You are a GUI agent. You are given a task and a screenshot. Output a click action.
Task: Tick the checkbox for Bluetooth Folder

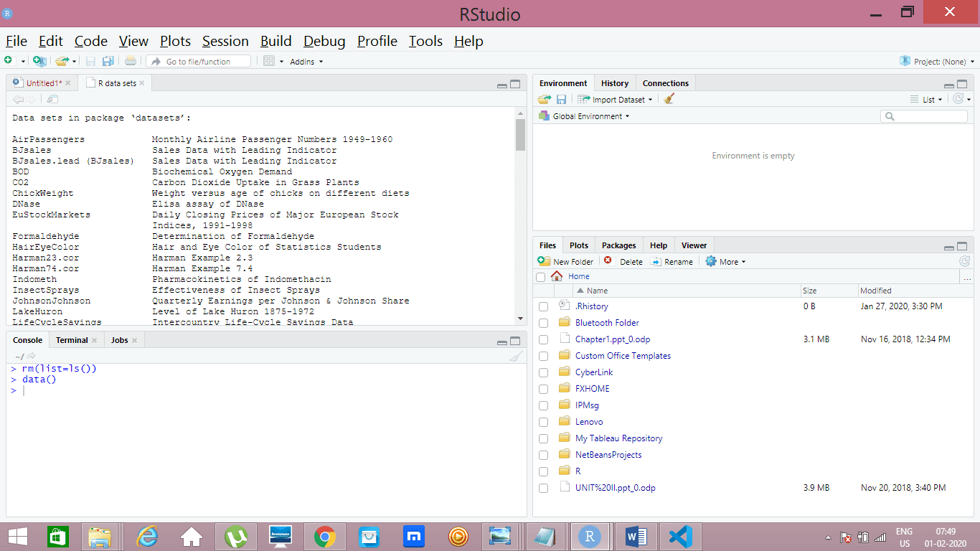click(543, 323)
